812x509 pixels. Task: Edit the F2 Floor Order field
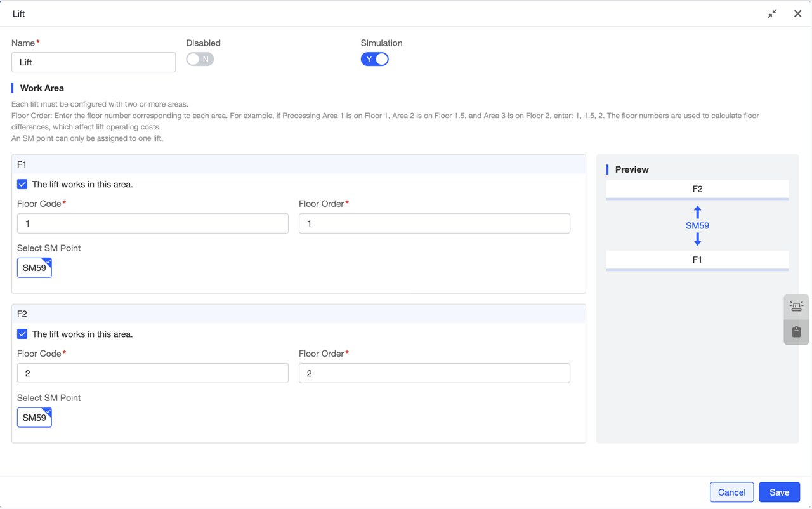[434, 373]
